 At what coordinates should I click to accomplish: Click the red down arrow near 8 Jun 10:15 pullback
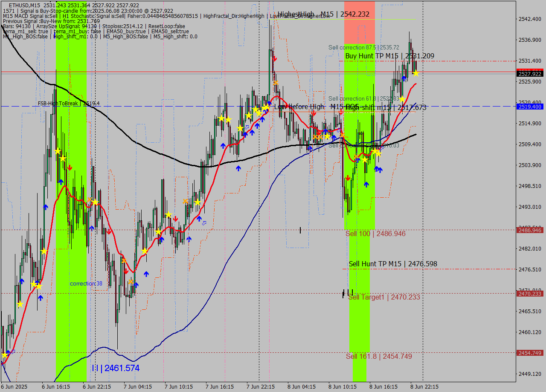(x=348, y=178)
